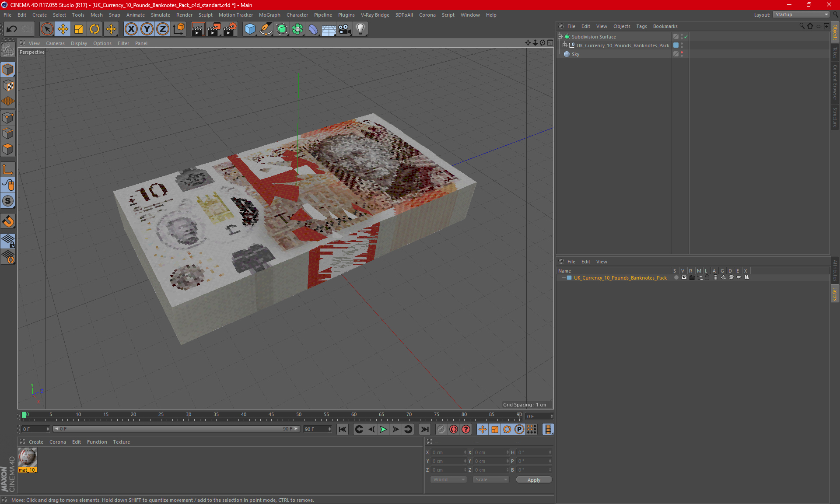Switch to Polygons mode
Image resolution: width=840 pixels, height=504 pixels.
coord(8,149)
